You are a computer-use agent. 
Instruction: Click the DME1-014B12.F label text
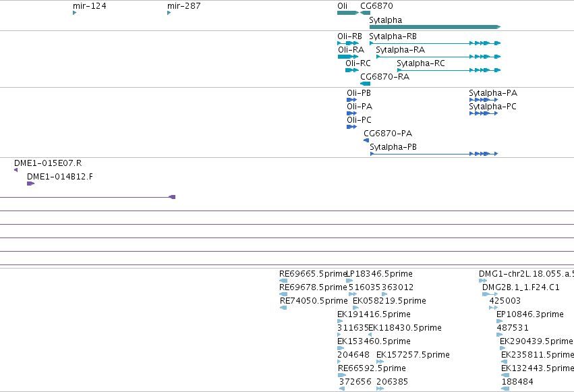point(60,177)
